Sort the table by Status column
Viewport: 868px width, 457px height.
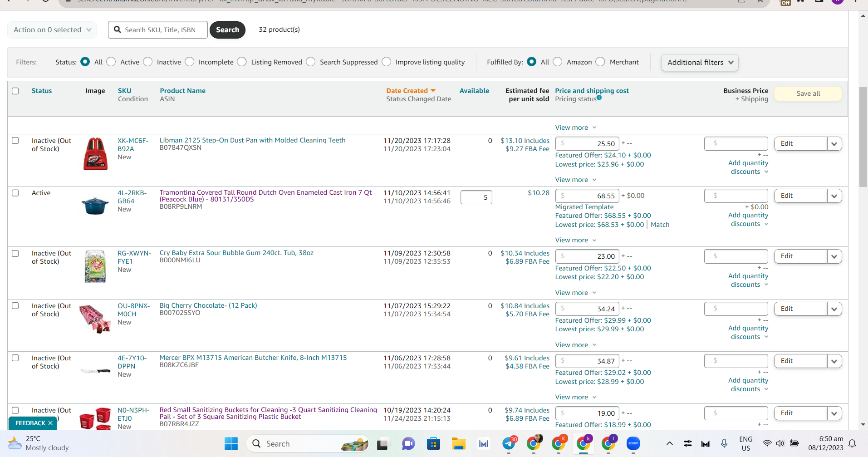[x=42, y=91]
